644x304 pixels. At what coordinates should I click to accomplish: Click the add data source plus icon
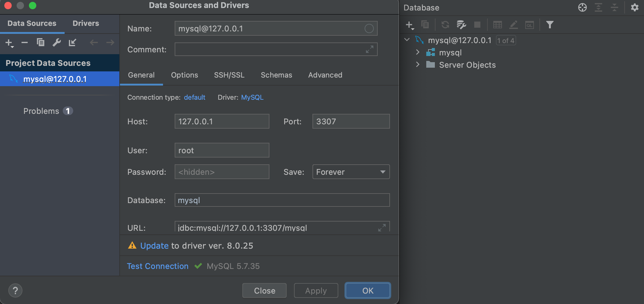[9, 43]
